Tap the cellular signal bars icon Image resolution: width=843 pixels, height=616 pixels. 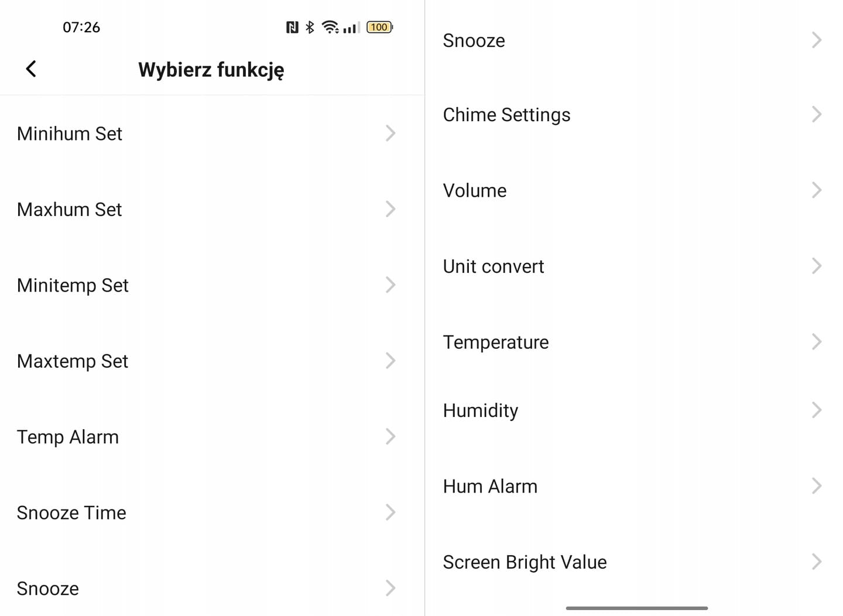351,28
